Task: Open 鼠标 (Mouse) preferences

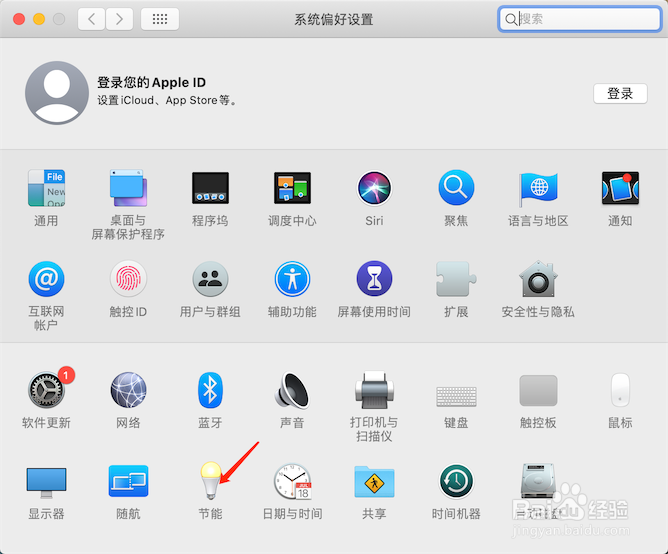Action: (x=620, y=390)
